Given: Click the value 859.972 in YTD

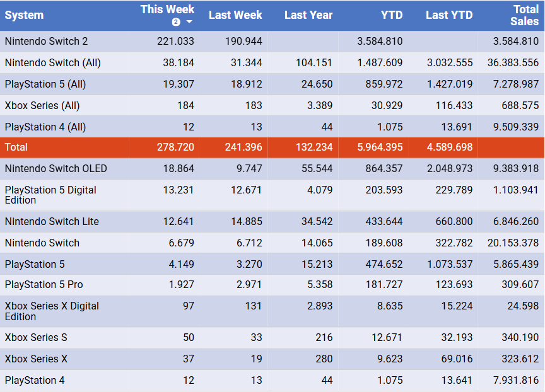Looking at the screenshot, I should 384,84.
